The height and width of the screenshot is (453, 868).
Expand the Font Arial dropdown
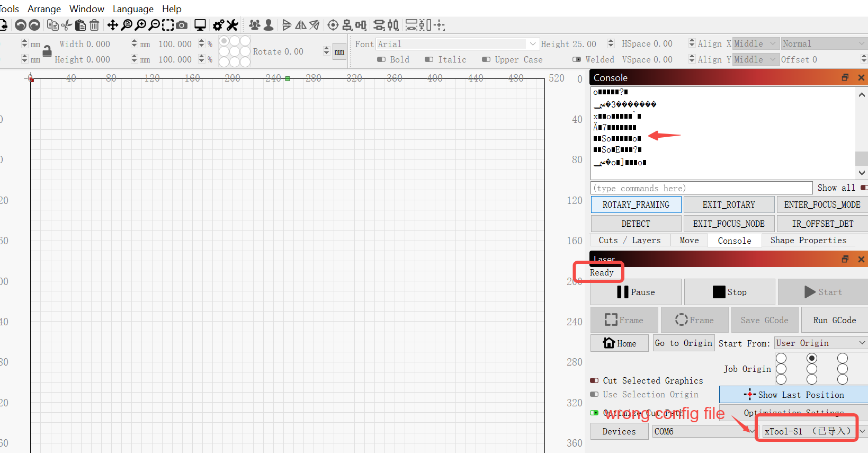[532, 44]
